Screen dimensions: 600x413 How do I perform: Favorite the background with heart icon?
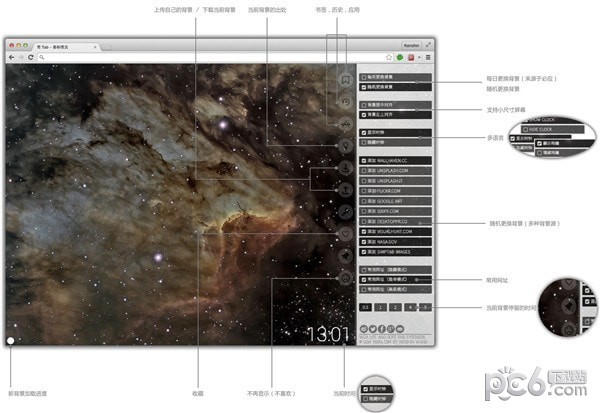[x=346, y=233]
